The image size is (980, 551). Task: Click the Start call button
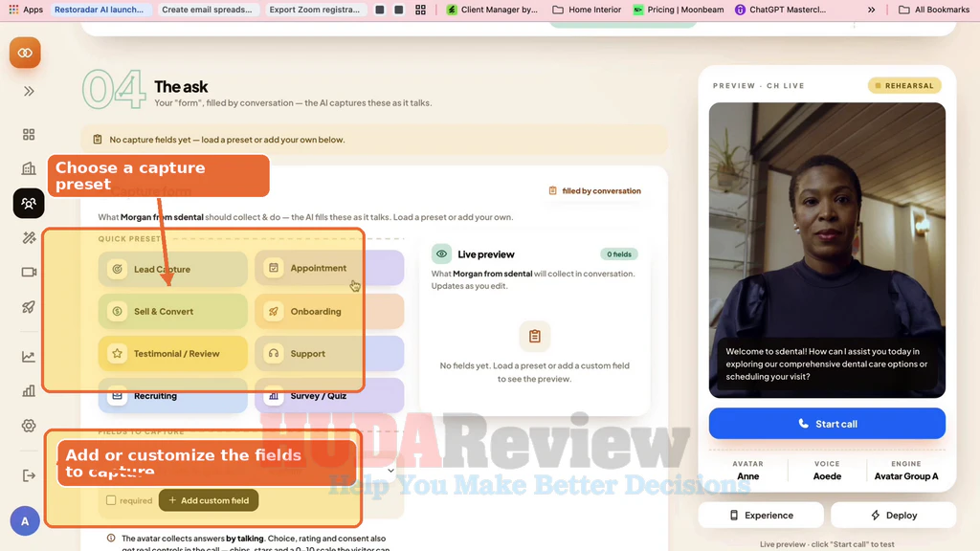pos(827,424)
